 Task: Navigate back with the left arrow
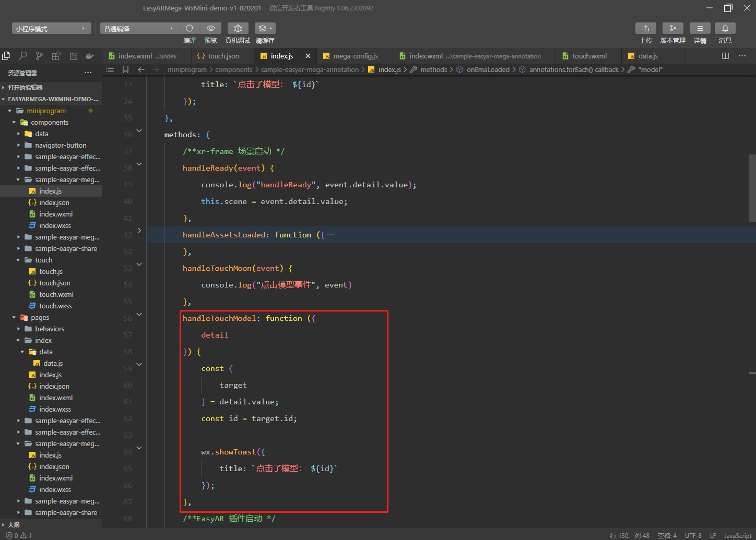141,69
